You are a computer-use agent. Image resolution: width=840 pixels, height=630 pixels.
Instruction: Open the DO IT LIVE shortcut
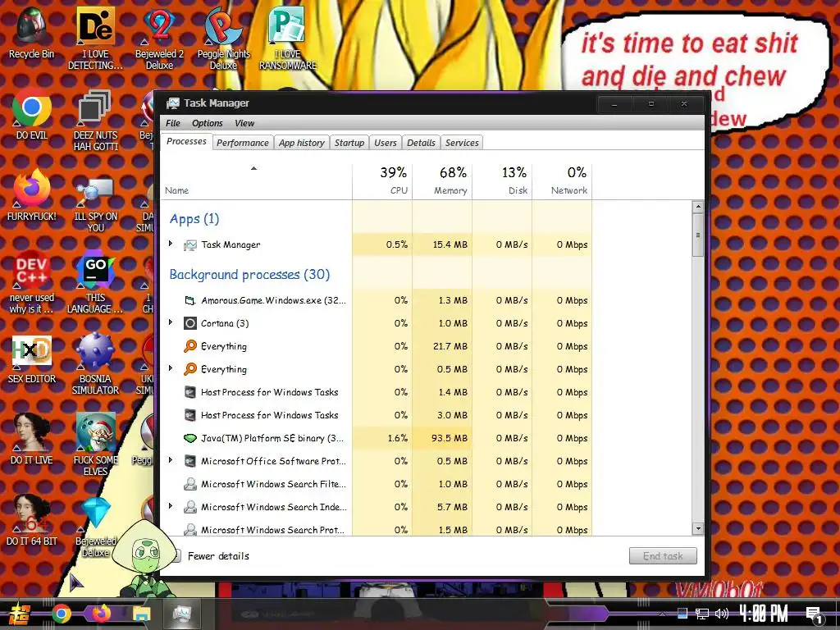tap(32, 440)
